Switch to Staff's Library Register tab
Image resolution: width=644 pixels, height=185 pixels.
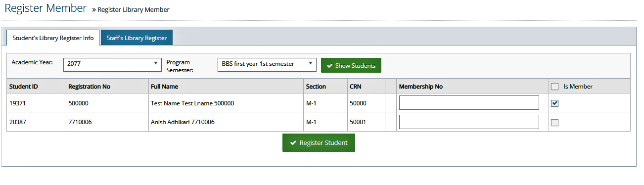[137, 38]
